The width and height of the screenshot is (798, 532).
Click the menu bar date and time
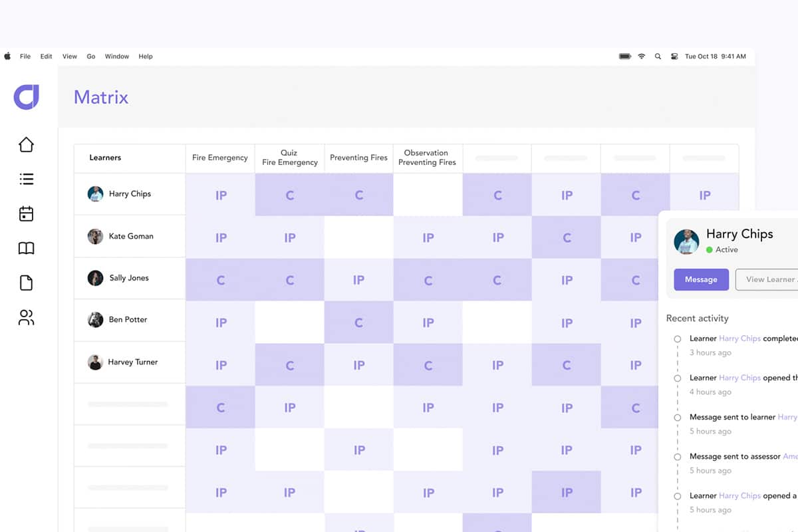pyautogui.click(x=716, y=57)
